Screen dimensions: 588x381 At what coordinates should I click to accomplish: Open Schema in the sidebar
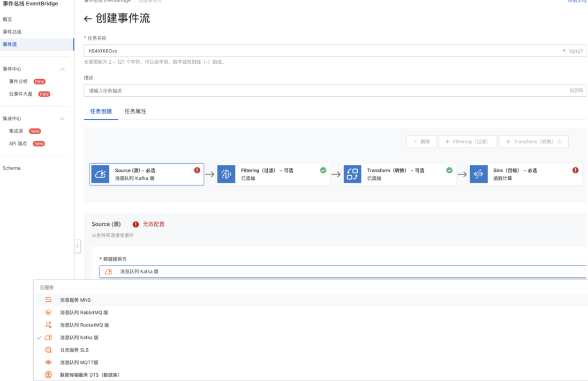(12, 168)
